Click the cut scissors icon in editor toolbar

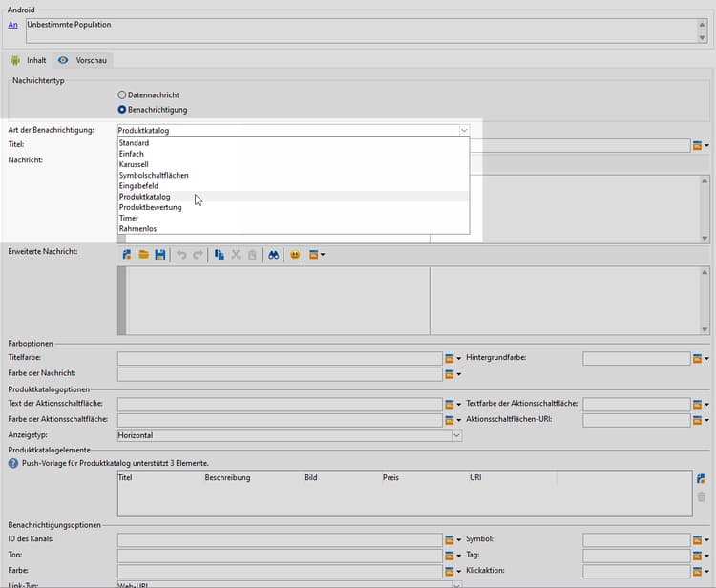236,255
